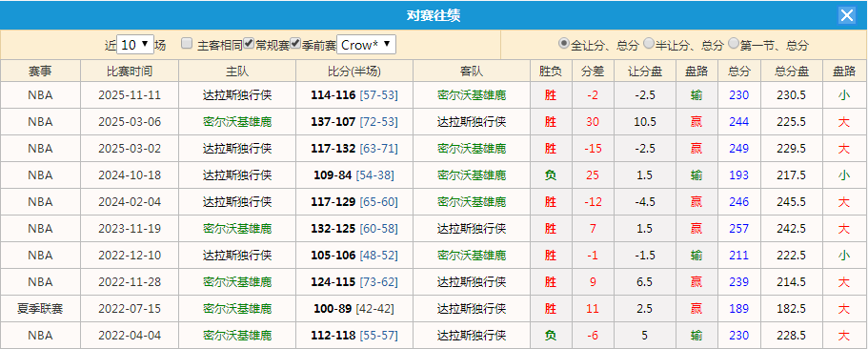Image resolution: width=868 pixels, height=349 pixels.
Task: Expand the Crow* odds company dropdown
Action: pyautogui.click(x=367, y=45)
